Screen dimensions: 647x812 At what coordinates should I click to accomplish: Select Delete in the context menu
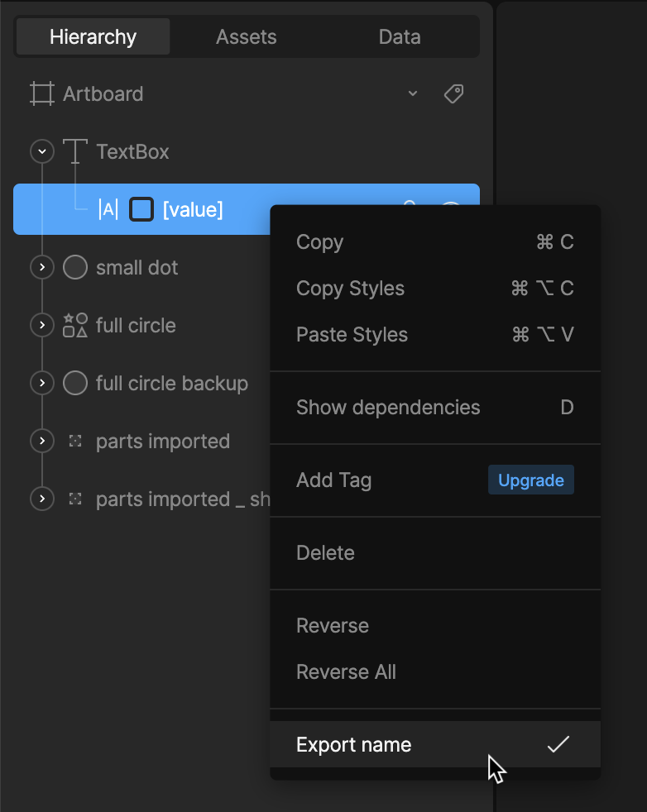point(325,553)
